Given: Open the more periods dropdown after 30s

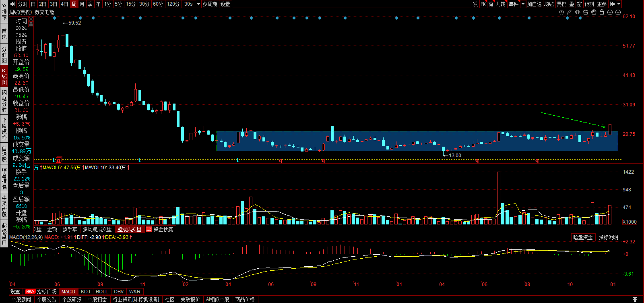Looking at the screenshot, I should pos(198,4).
